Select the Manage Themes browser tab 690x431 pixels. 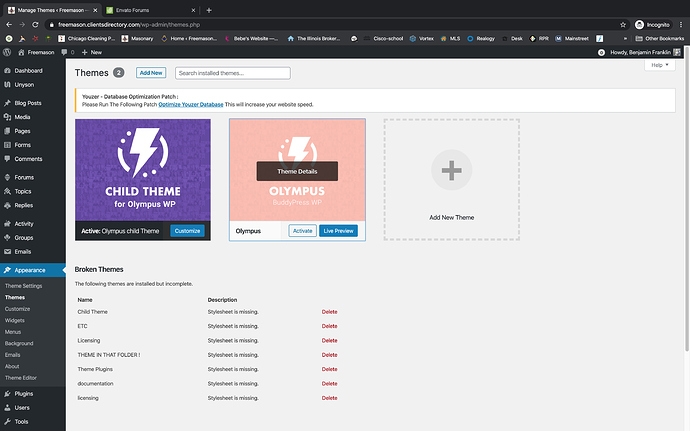click(53, 10)
